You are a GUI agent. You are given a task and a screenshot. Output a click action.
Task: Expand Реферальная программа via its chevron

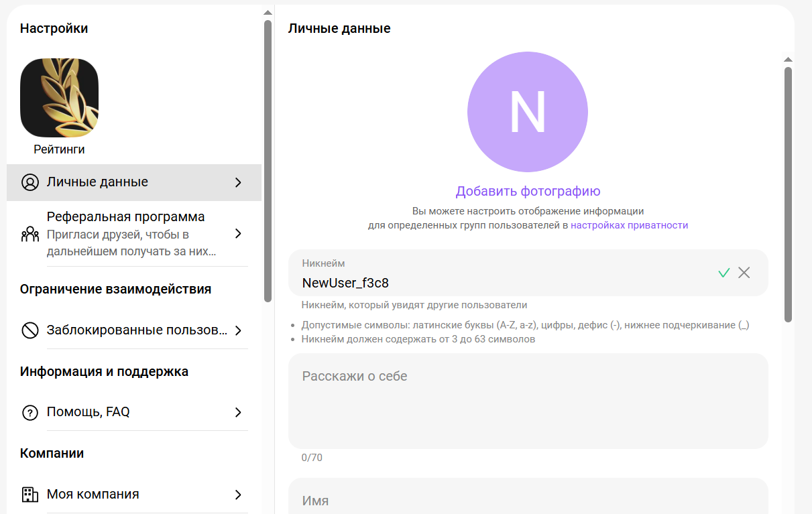[x=238, y=234]
